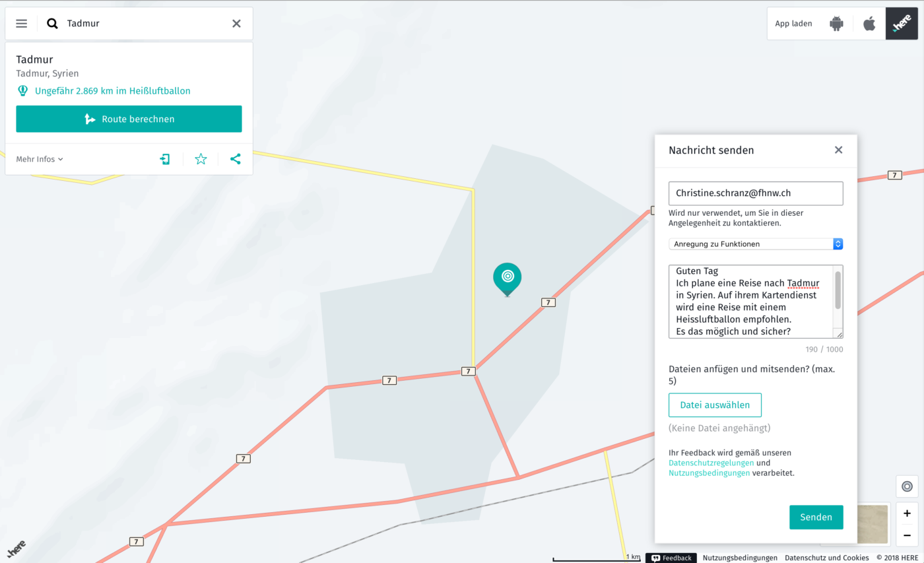This screenshot has width=924, height=563.
Task: Clear the Tadmur search field
Action: 236,24
